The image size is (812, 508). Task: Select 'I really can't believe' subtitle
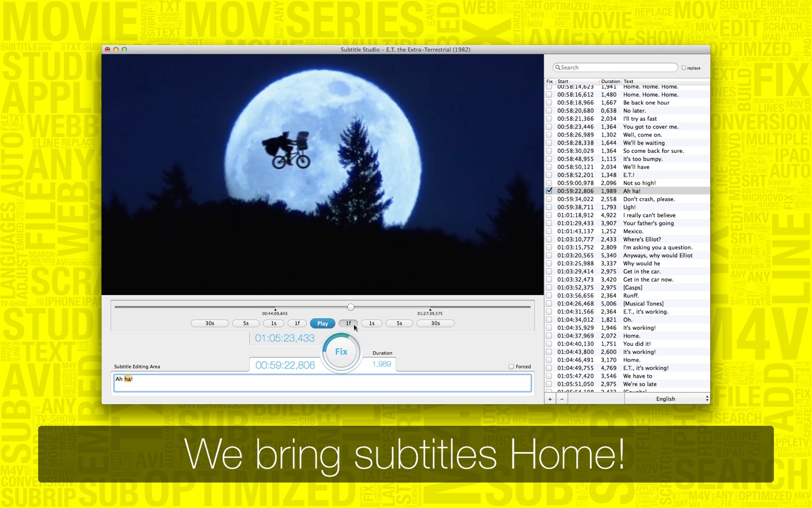coord(649,215)
